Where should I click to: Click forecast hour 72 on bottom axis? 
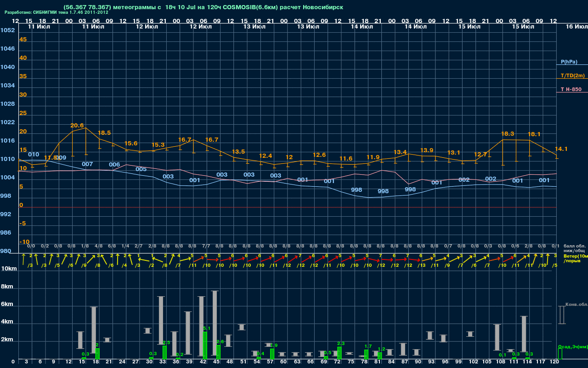click(x=338, y=362)
